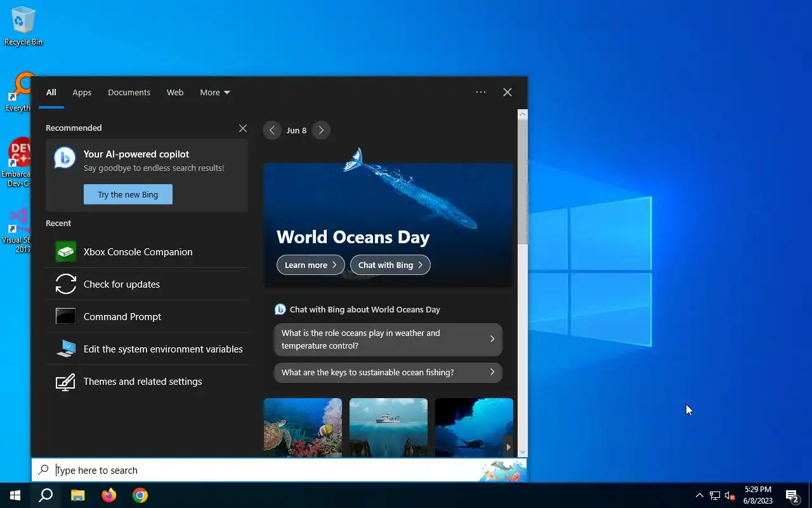The height and width of the screenshot is (508, 812).
Task: Click the ocean animals search highlight icon
Action: pos(503,471)
